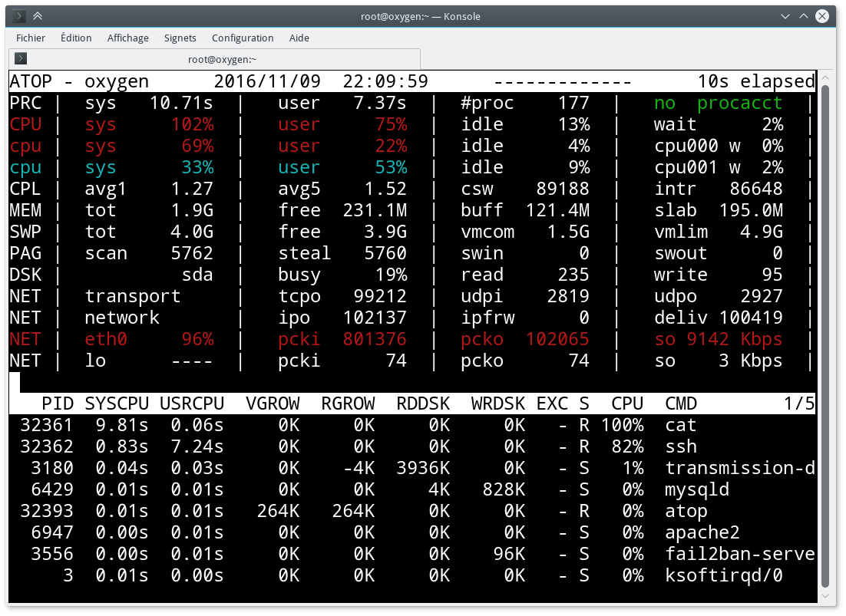Click the ksoftirqd/0 process command
Screen dimensions: 846x616
point(723,575)
